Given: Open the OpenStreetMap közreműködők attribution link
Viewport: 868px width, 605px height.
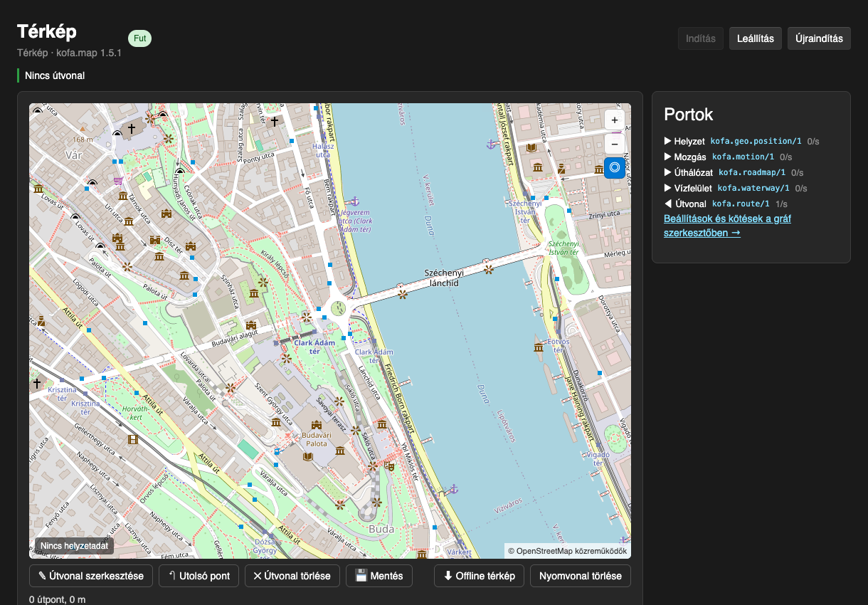Looking at the screenshot, I should tap(572, 551).
